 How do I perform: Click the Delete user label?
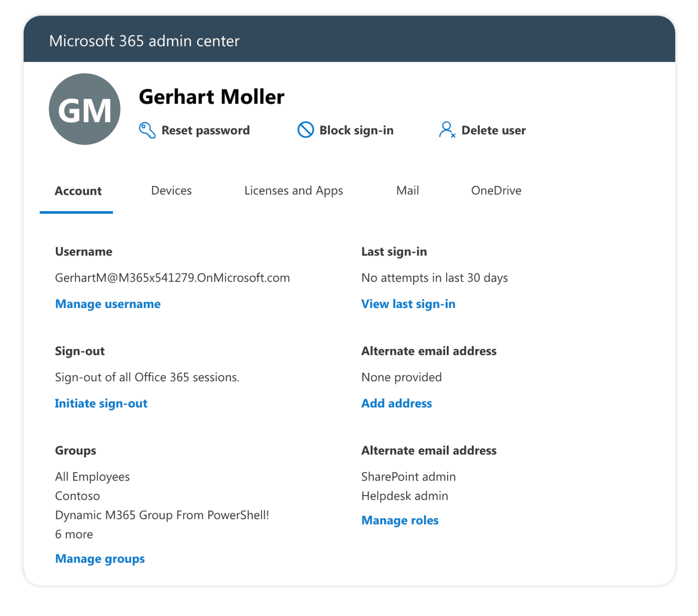click(x=493, y=130)
